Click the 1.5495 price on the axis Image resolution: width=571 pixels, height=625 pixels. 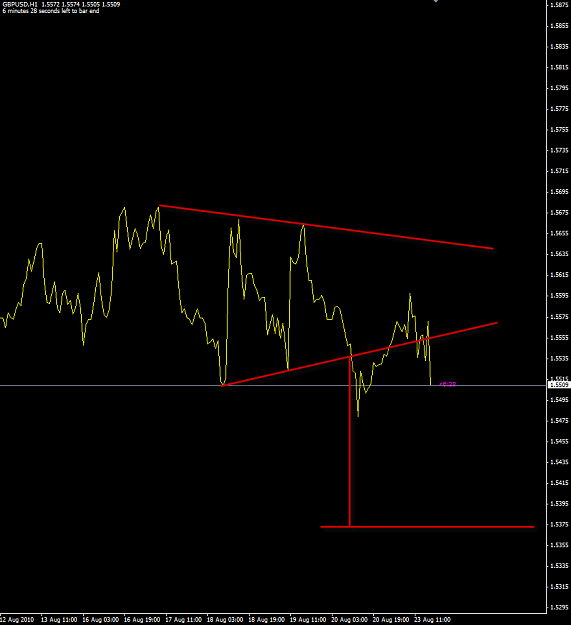click(x=559, y=400)
